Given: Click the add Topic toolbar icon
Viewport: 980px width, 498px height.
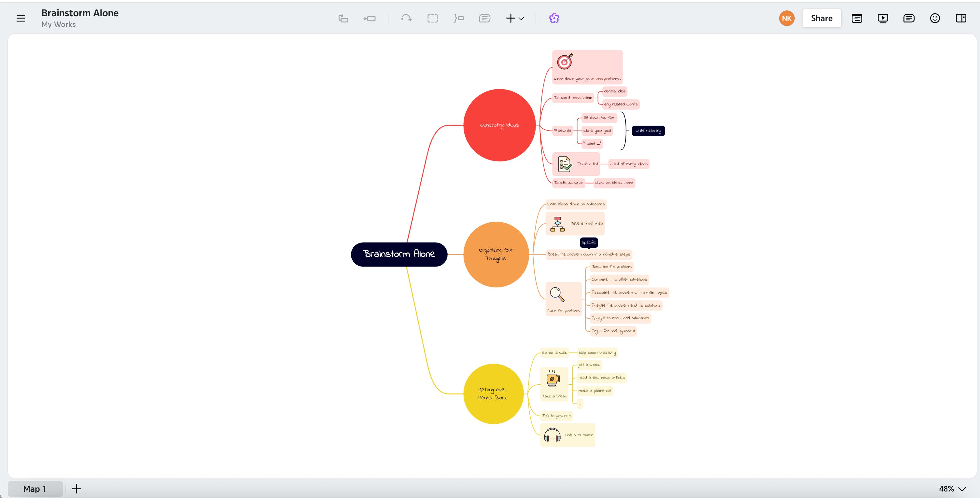Looking at the screenshot, I should click(x=343, y=18).
